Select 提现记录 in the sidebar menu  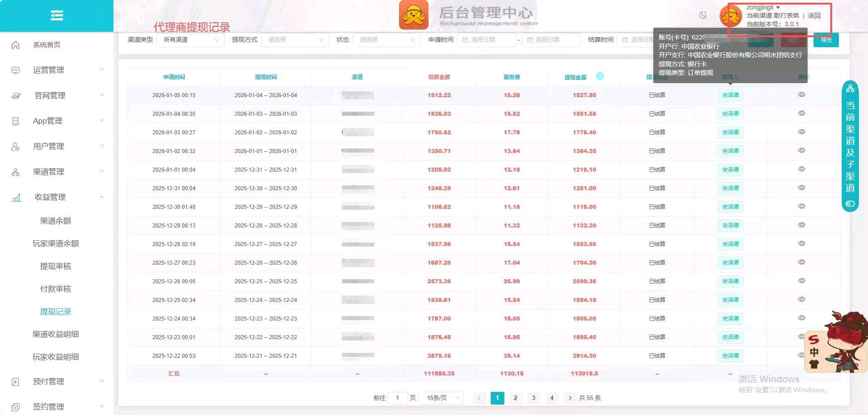(x=55, y=311)
